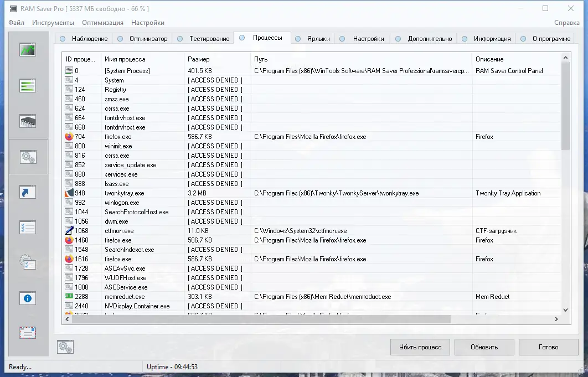Click the Убить процесс button
Screen dimensions: 588x377
tap(420, 347)
